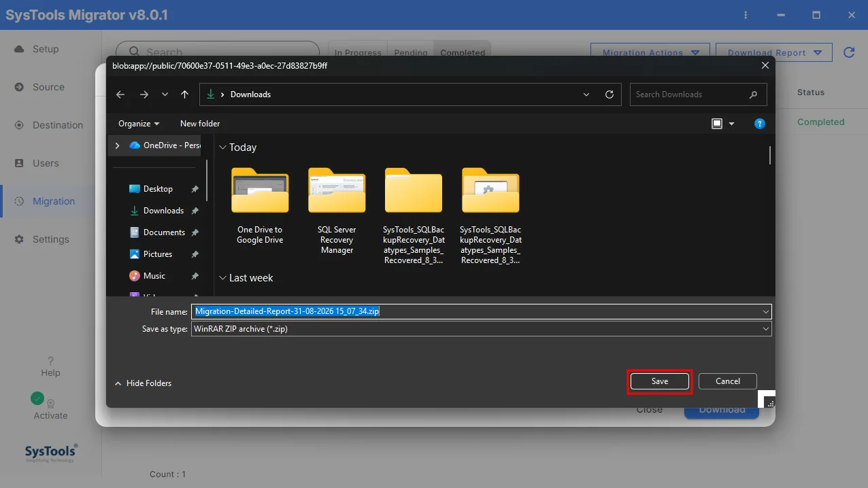This screenshot has height=488, width=868.
Task: Select the SQL Server Recovery Manager folder
Action: pos(337,211)
